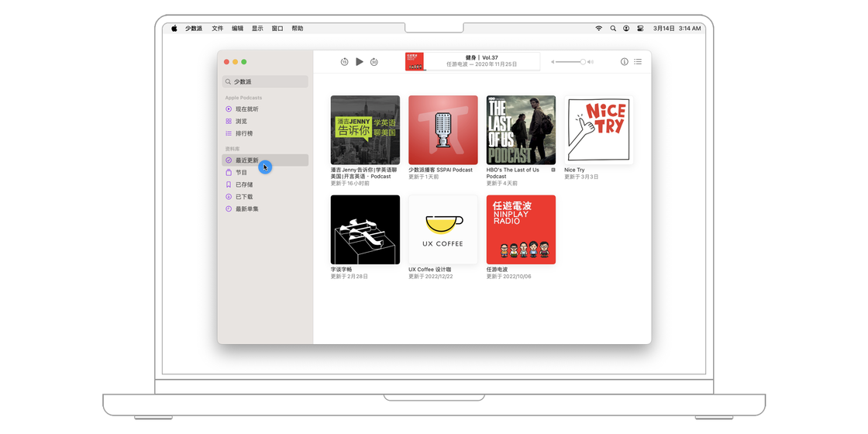868x434 pixels.
Task: Go to 浏览 browse section
Action: click(241, 122)
